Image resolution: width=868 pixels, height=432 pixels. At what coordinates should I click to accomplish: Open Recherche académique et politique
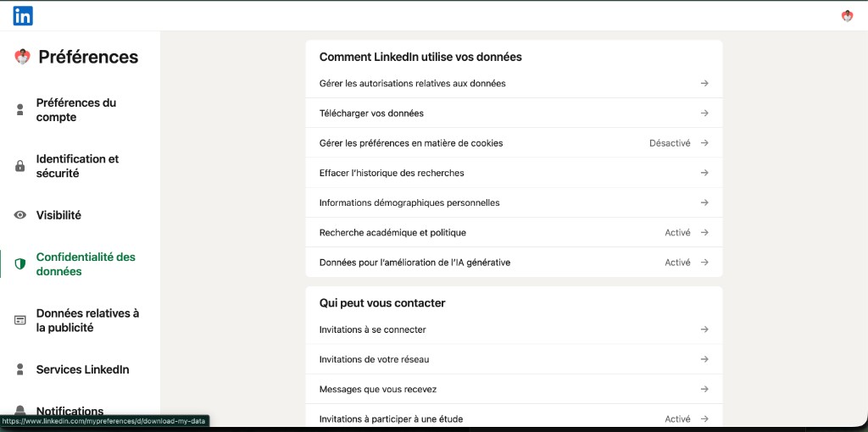point(514,233)
